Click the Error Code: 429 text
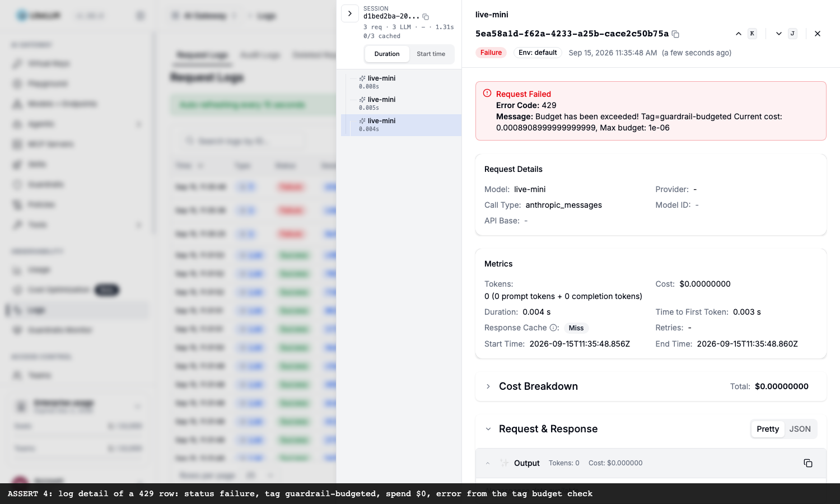 click(526, 105)
